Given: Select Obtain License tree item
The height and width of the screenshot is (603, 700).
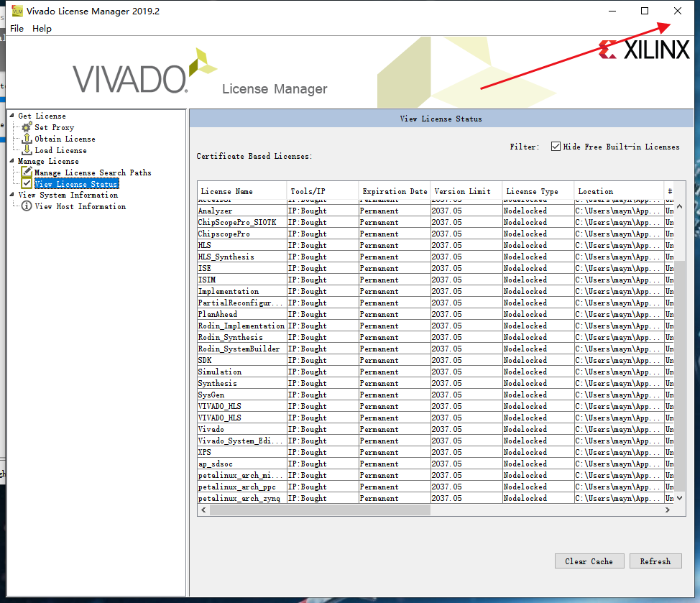Looking at the screenshot, I should 65,139.
